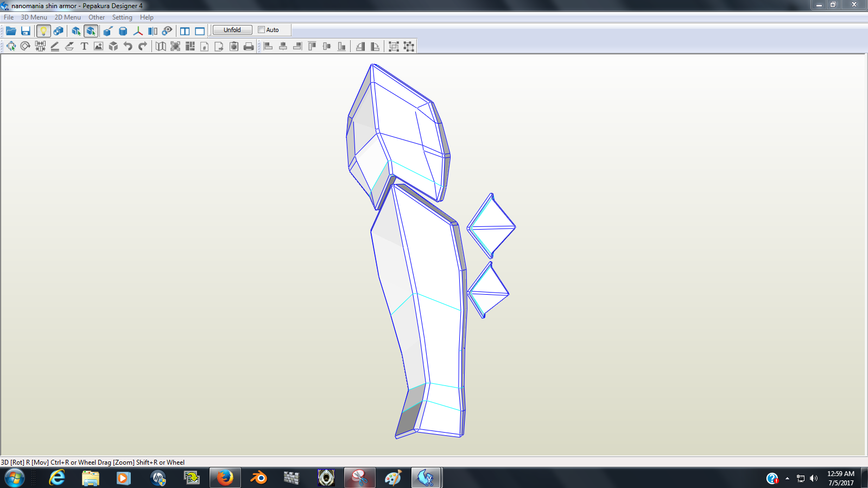The height and width of the screenshot is (488, 868).
Task: Redo the last undone action
Action: tap(142, 46)
